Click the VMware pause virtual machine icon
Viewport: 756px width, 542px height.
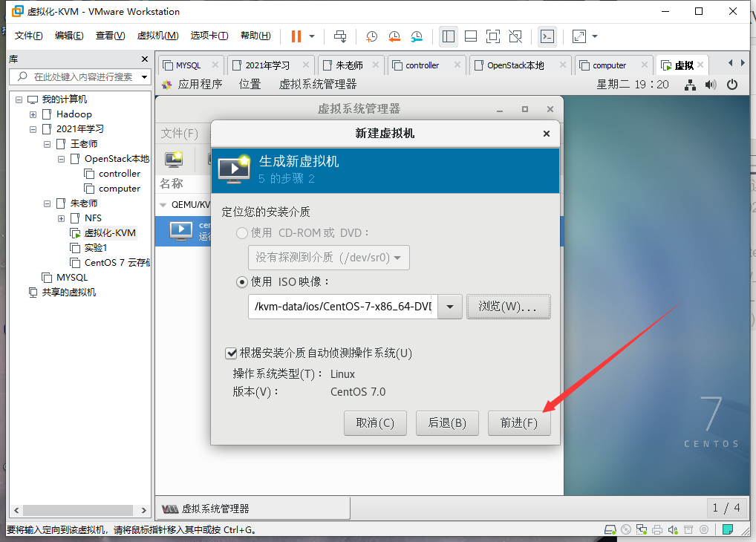click(296, 36)
